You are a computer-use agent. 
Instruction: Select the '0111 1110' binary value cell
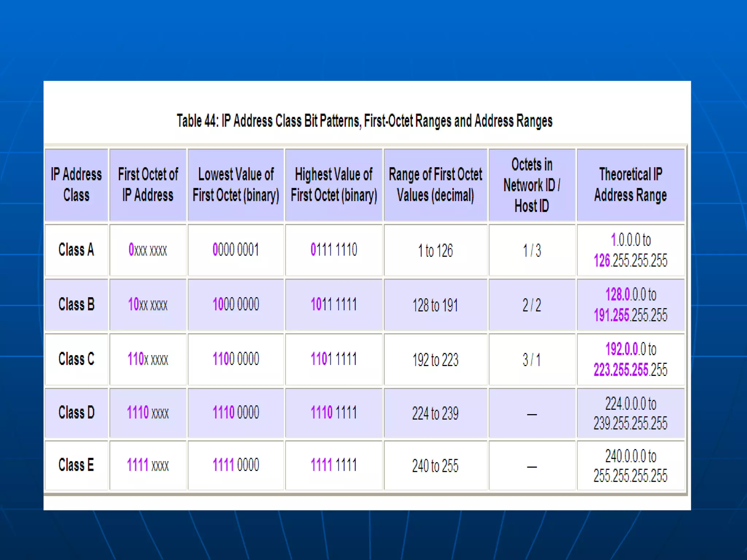(x=333, y=250)
